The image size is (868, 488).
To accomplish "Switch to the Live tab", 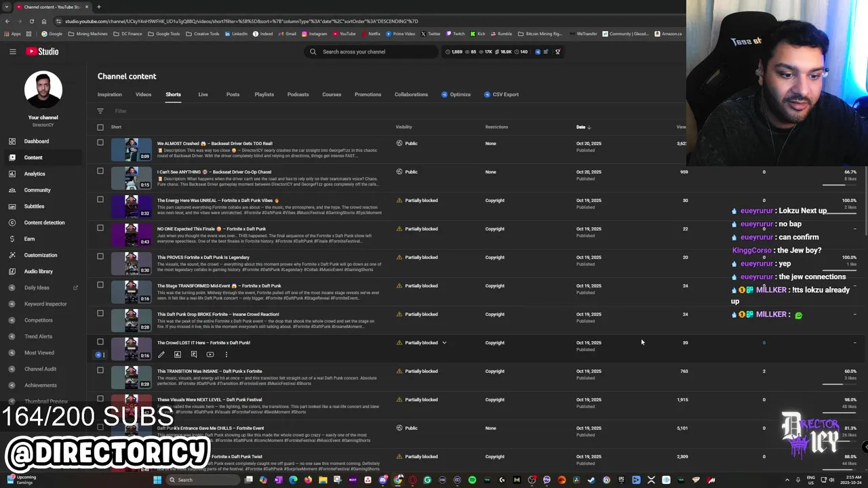I will 203,94.
